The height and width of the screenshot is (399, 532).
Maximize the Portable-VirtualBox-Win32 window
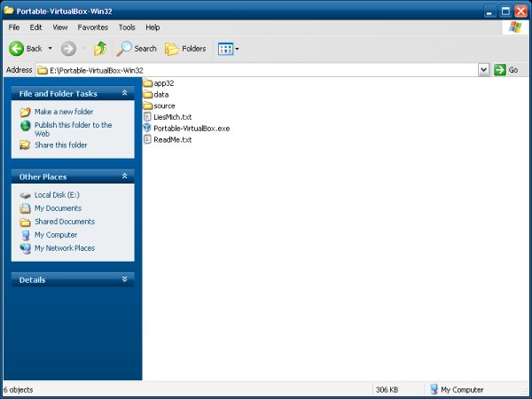(x=505, y=12)
